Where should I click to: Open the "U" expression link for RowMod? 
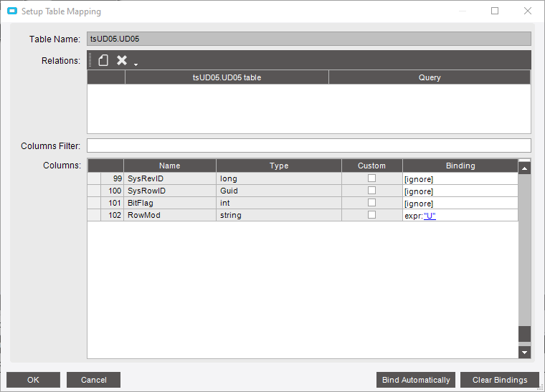click(430, 216)
